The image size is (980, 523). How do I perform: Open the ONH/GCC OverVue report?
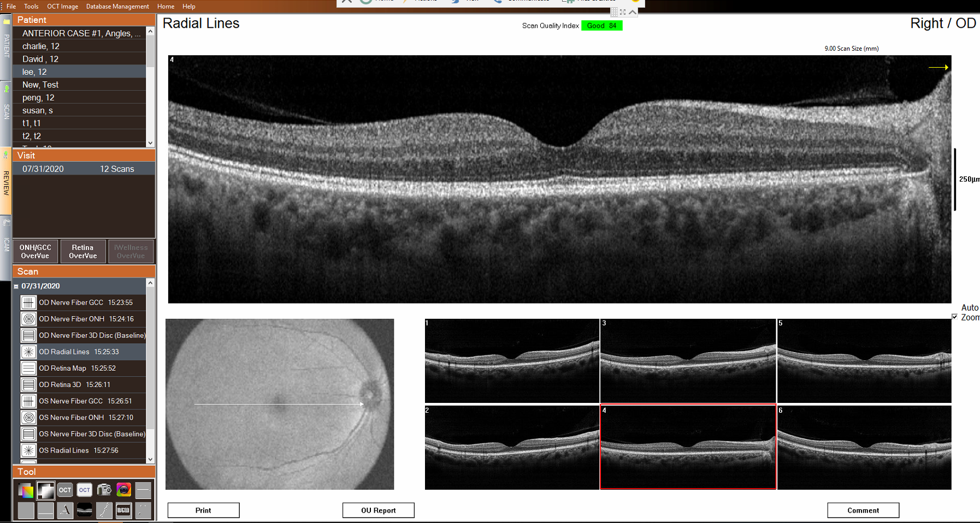coord(35,252)
